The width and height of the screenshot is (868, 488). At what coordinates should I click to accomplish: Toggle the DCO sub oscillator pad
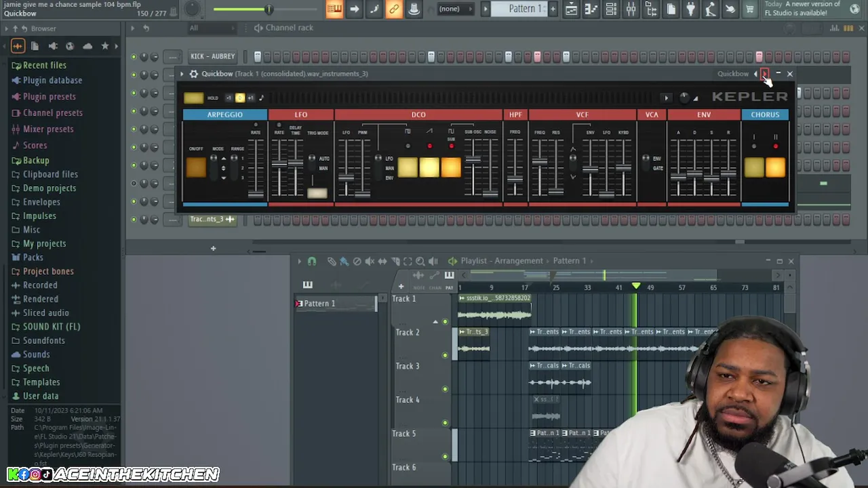pyautogui.click(x=451, y=167)
